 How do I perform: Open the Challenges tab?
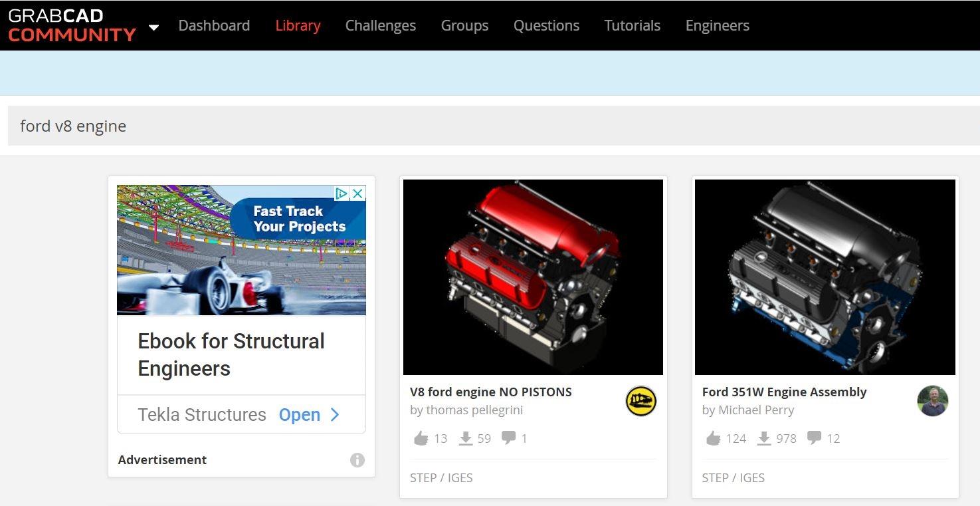click(380, 25)
